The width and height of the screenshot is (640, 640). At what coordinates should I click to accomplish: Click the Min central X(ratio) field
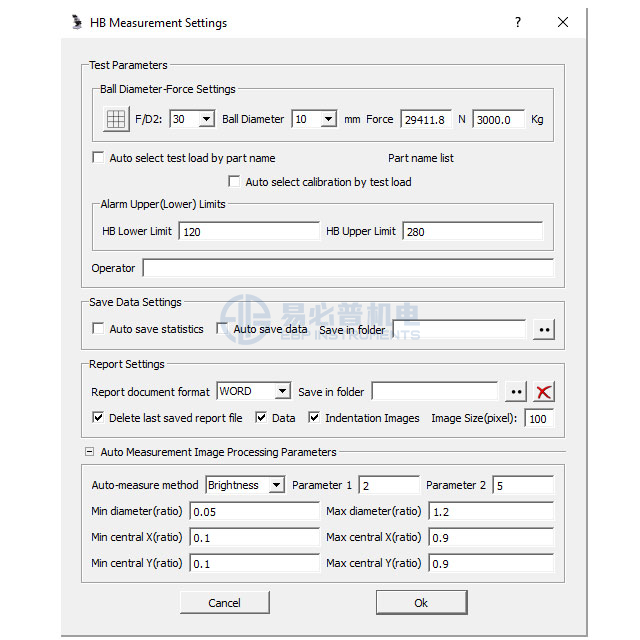(255, 538)
